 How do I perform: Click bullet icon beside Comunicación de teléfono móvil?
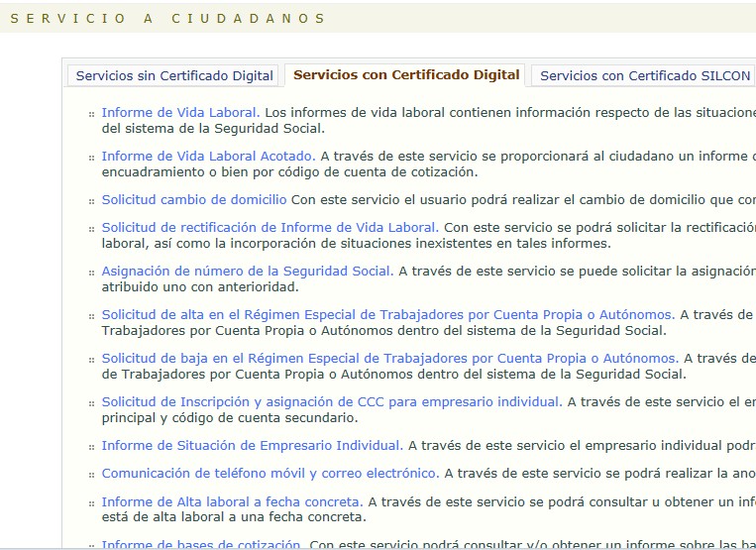pos(92,476)
